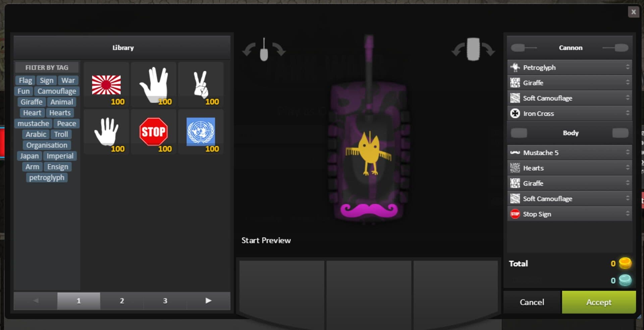Reorder the Stop Sign layer arrows
This screenshot has width=644, height=330.
627,214
